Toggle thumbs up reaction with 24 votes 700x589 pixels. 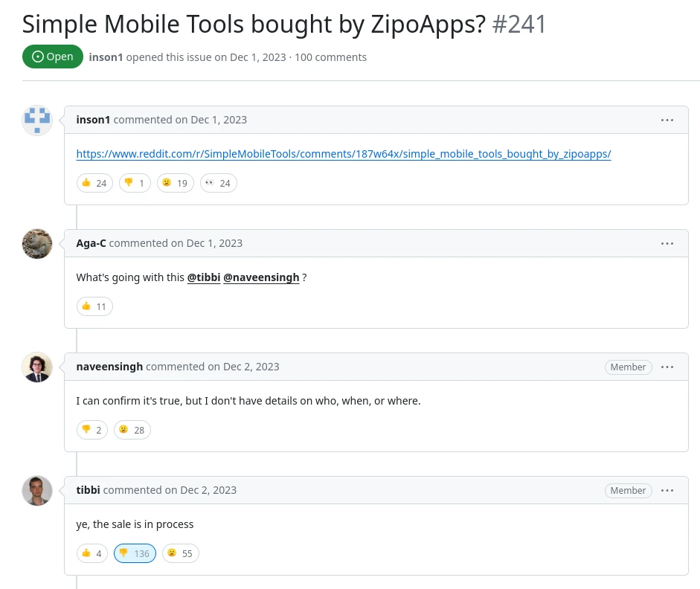coord(94,183)
